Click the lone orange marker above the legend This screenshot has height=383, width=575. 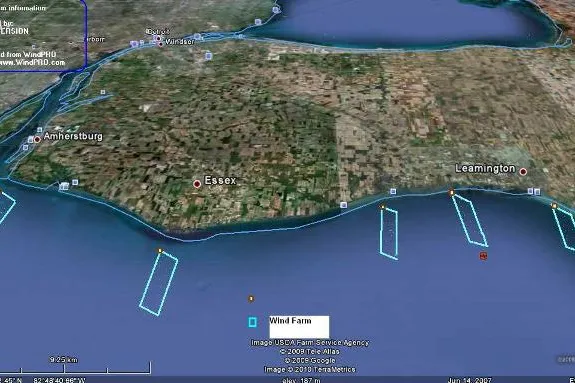coord(251,299)
